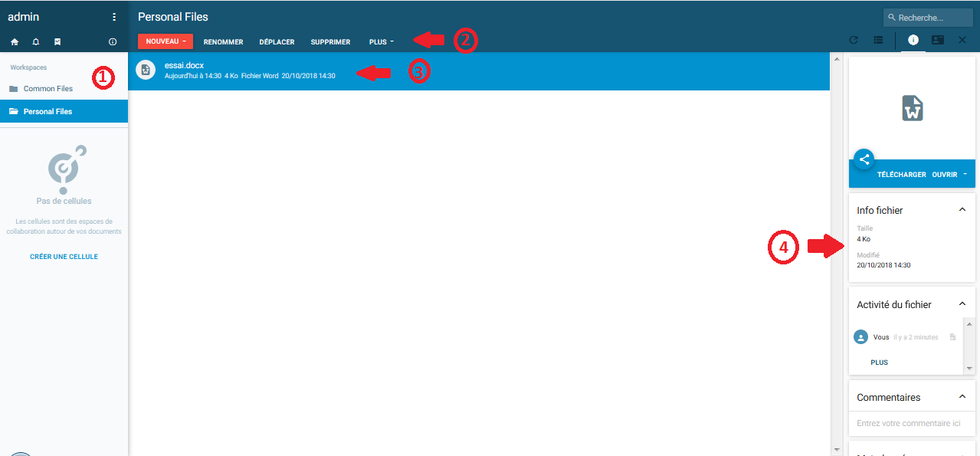Toggle the info panel icon
Viewport: 980px width, 456px height.
[x=913, y=41]
